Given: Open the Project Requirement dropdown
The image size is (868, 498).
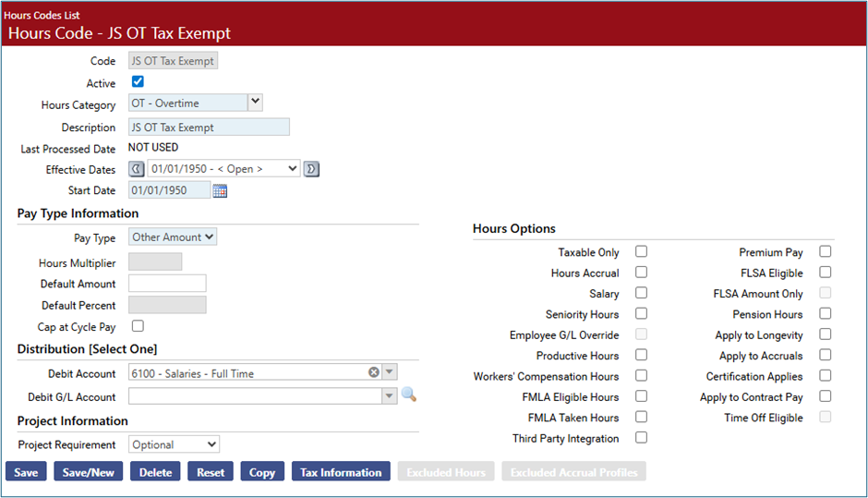Looking at the screenshot, I should 174,444.
